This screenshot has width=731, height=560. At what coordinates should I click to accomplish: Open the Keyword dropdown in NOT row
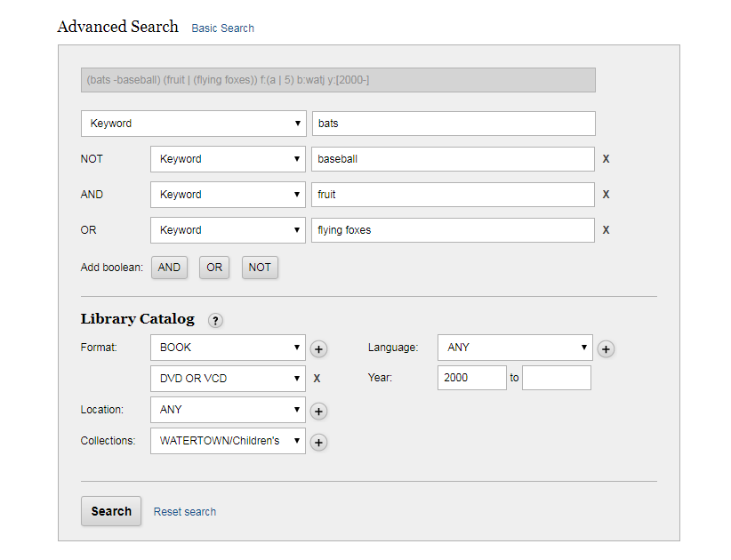(228, 159)
